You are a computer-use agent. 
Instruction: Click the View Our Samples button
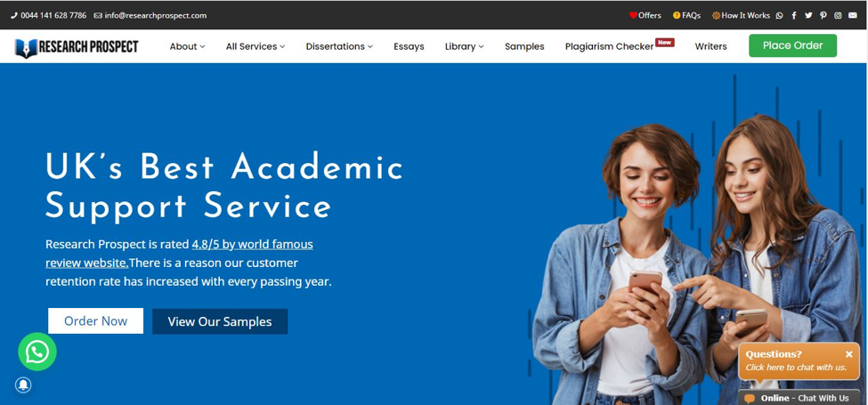tap(220, 321)
